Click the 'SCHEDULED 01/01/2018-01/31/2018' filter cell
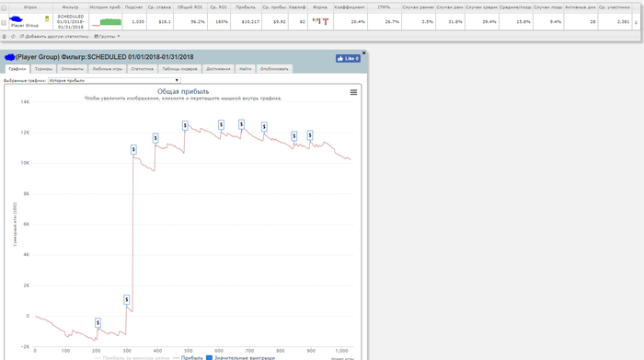 [x=71, y=22]
